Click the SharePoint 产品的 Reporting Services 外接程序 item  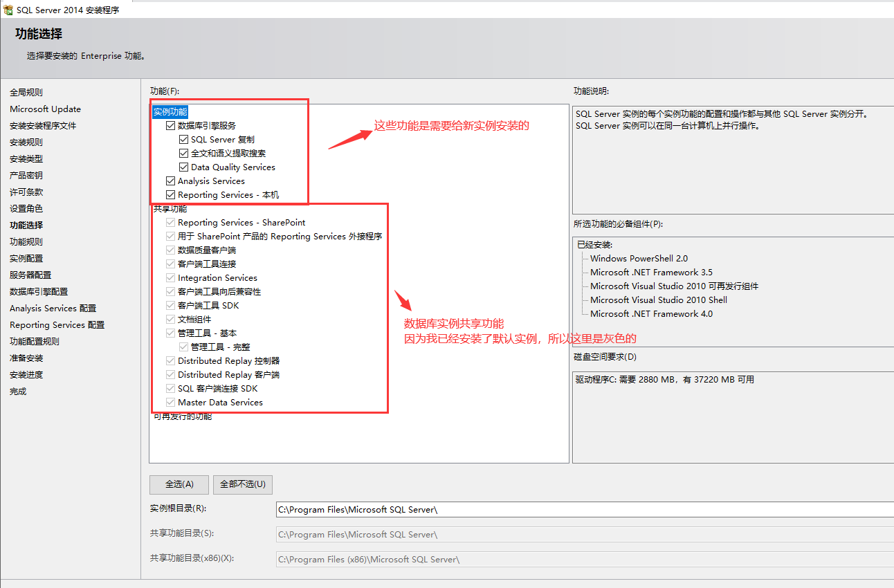(x=280, y=237)
